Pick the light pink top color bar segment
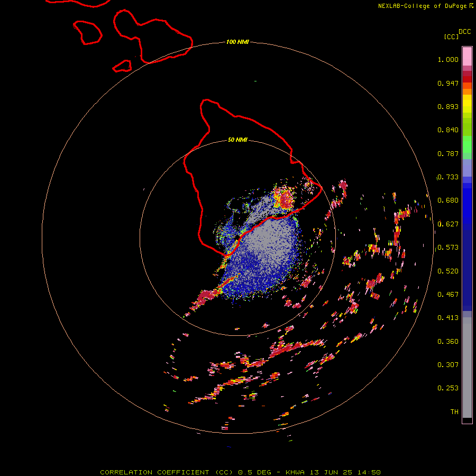Screen dimensions: 476x476 tap(467, 56)
